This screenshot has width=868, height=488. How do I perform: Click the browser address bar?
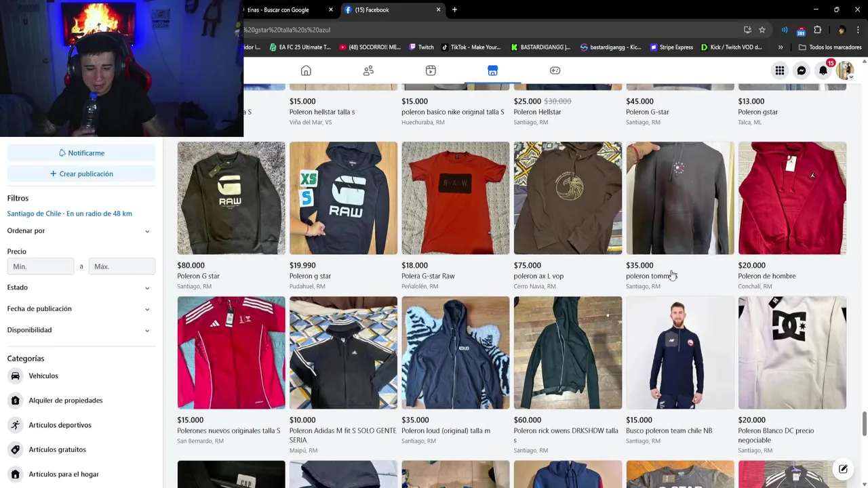point(488,30)
